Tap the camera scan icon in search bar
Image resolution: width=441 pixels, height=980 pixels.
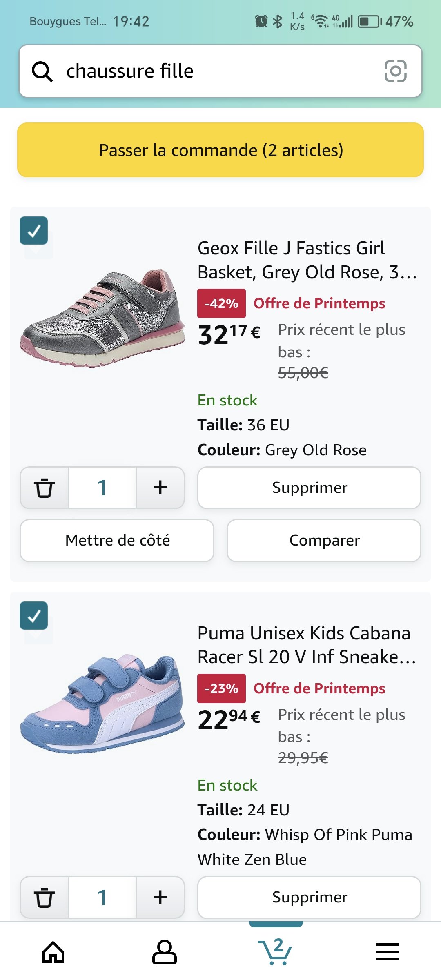pyautogui.click(x=395, y=71)
